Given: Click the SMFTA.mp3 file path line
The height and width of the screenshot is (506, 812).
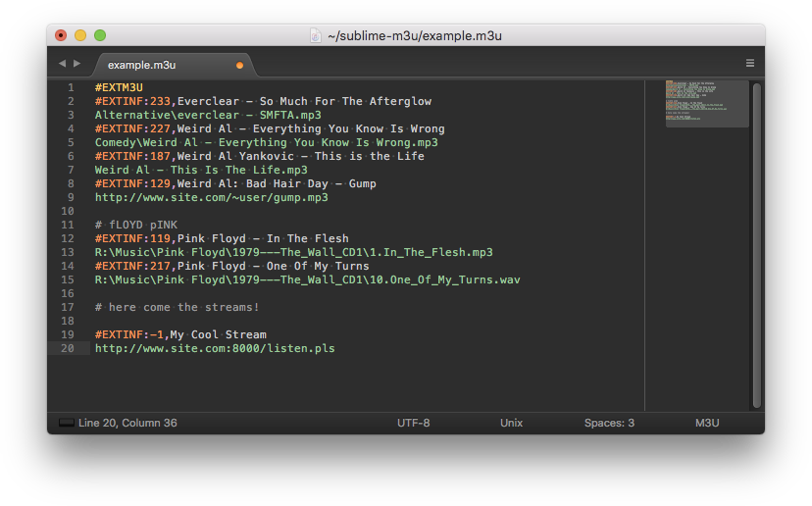Looking at the screenshot, I should click(208, 115).
